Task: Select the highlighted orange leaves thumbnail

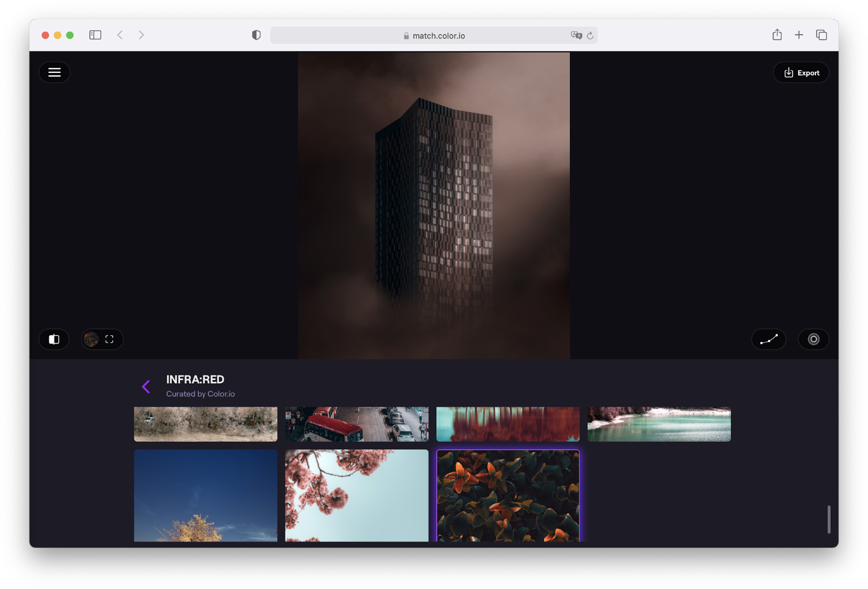Action: (x=508, y=495)
